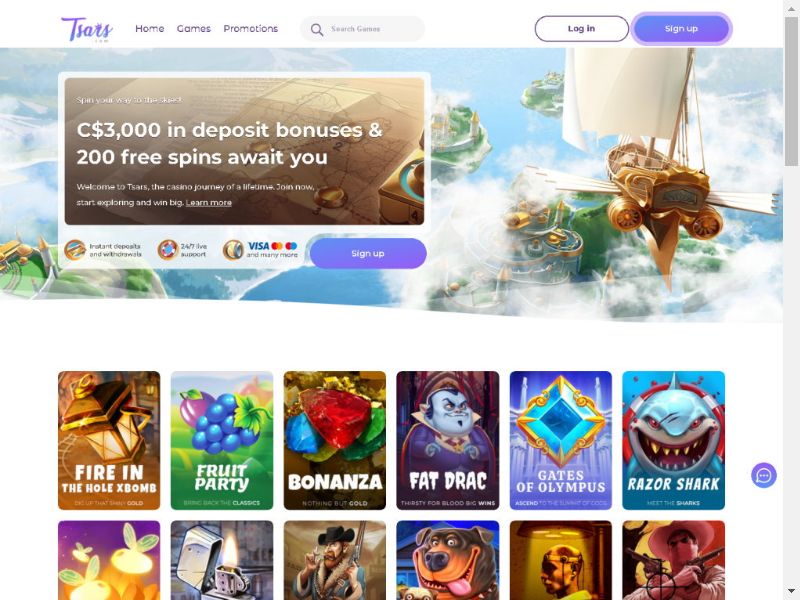Click the Sign up button in header
The height and width of the screenshot is (600, 800).
(681, 29)
